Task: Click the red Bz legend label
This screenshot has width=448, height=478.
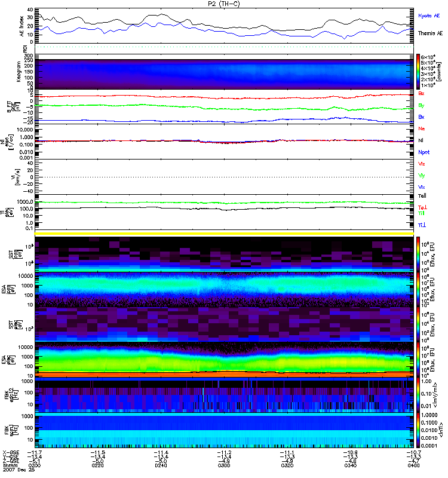Action: [x=421, y=93]
